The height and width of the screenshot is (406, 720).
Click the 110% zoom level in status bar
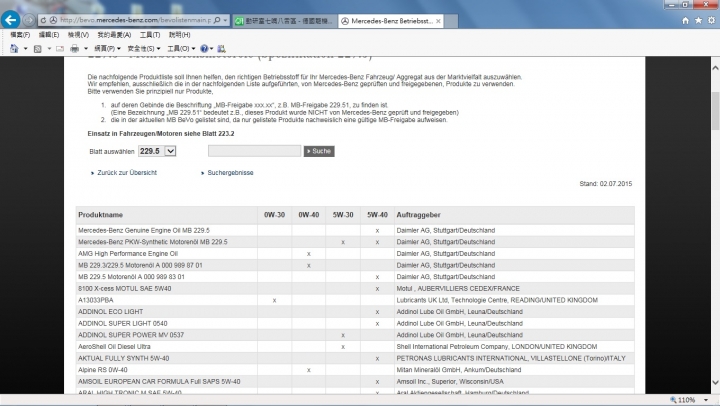point(686,400)
